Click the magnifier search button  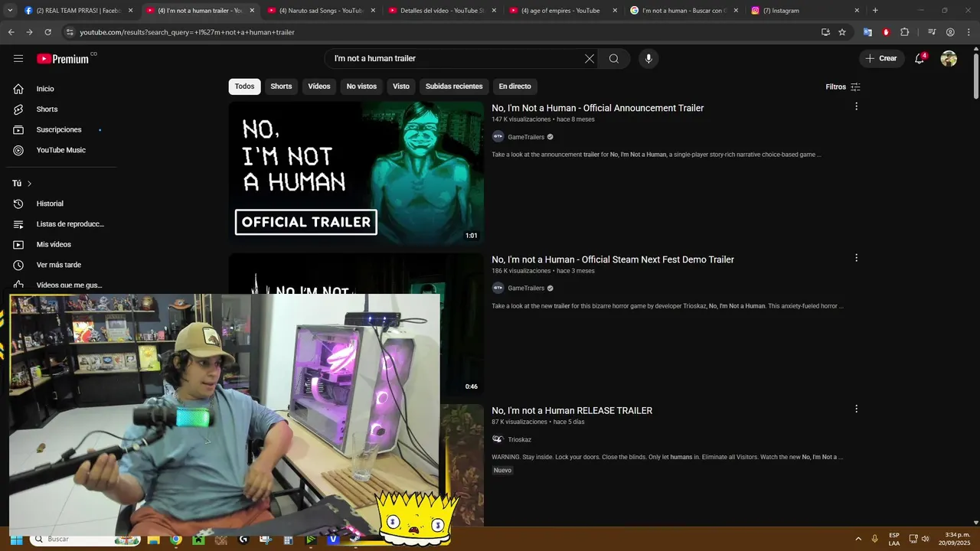(x=614, y=58)
